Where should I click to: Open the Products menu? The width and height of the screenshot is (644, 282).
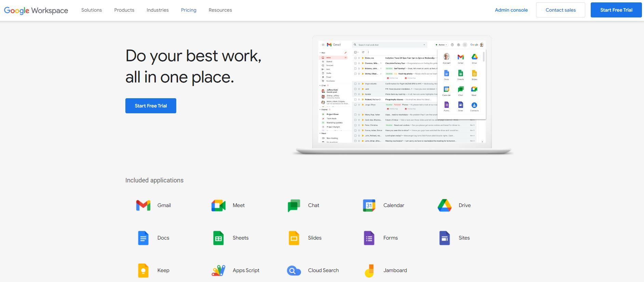click(x=124, y=10)
